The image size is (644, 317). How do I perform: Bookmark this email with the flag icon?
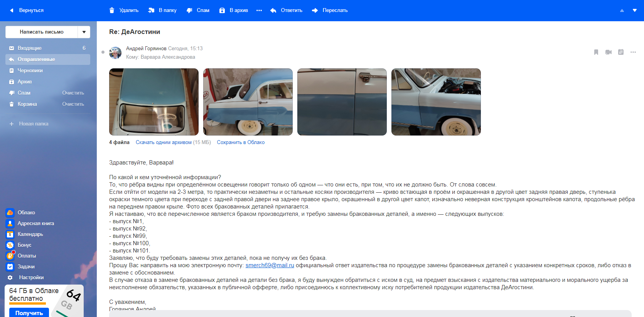(596, 52)
